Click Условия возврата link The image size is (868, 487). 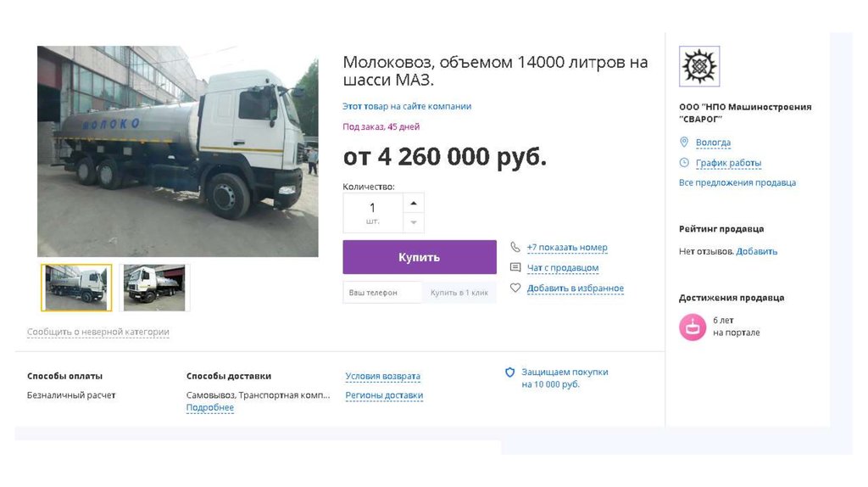point(382,376)
